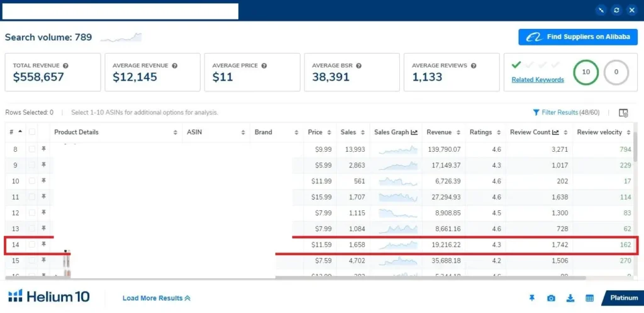Click the Revenue column header
This screenshot has width=644, height=313.
coord(439,132)
